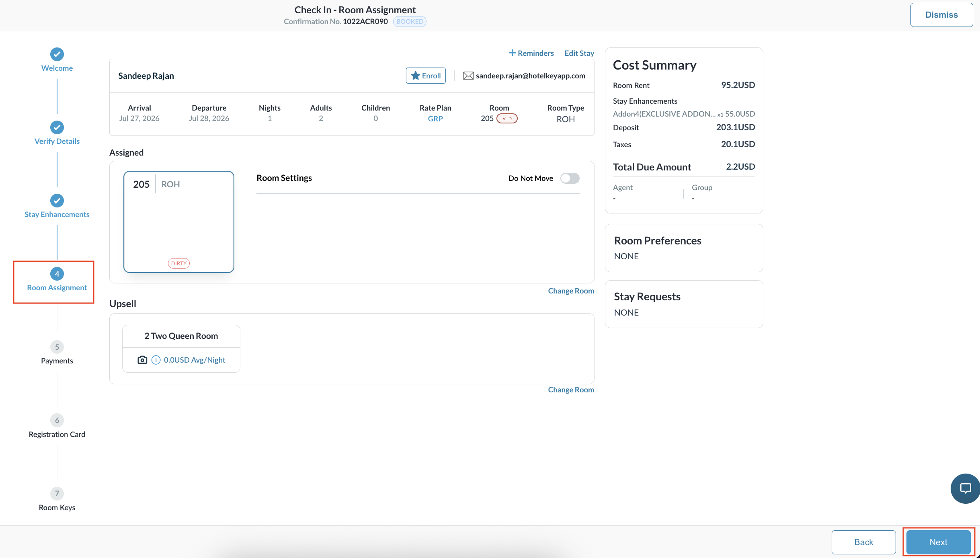Click the email envelope icon
Image resolution: width=980 pixels, height=558 pixels.
pos(468,76)
